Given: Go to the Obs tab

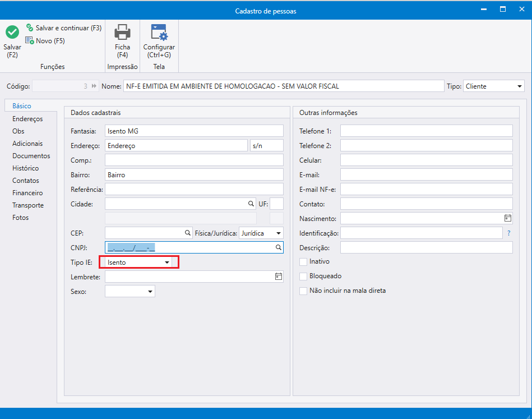Looking at the screenshot, I should click(x=18, y=131).
